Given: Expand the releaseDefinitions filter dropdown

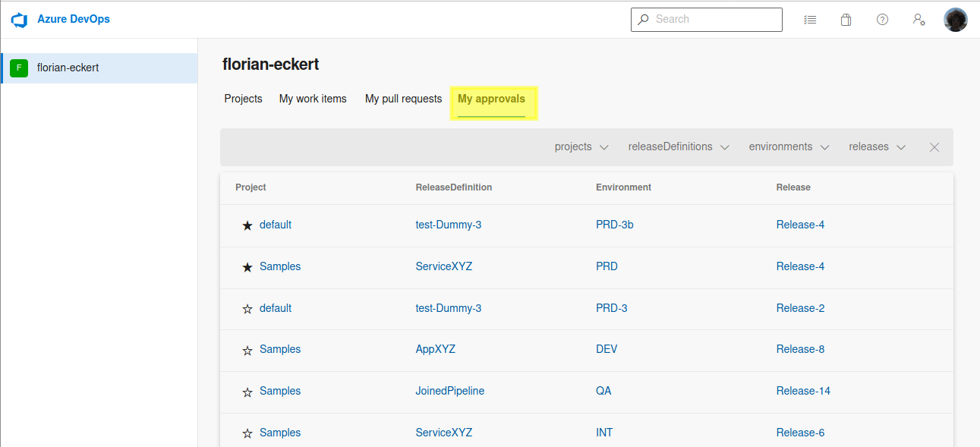Looking at the screenshot, I should [679, 147].
